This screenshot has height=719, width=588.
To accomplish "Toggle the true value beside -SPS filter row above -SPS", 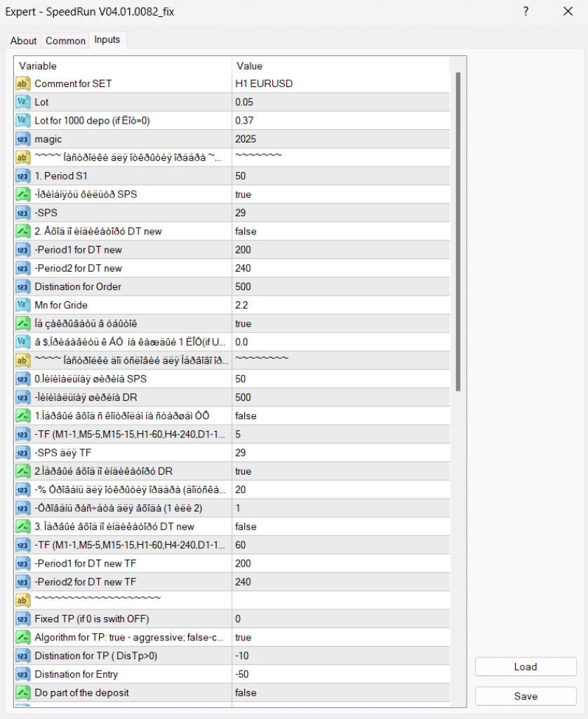I will coord(341,194).
